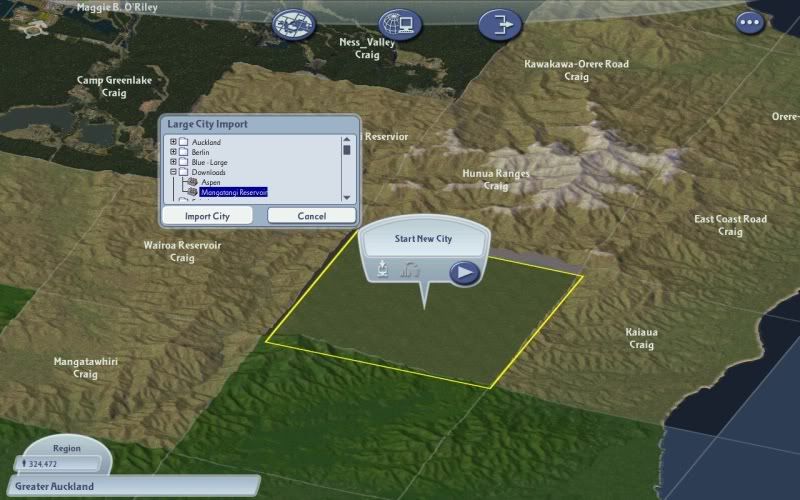The width and height of the screenshot is (800, 500).
Task: Click the scroll up arrow in city list
Action: [347, 139]
